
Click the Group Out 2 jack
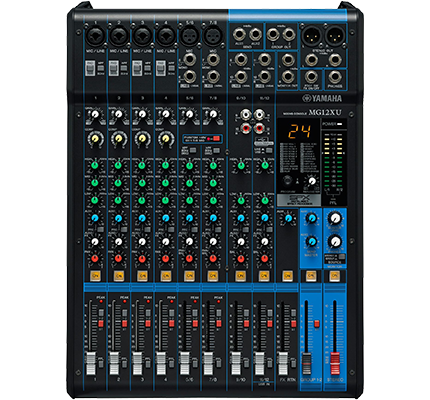tap(289, 35)
